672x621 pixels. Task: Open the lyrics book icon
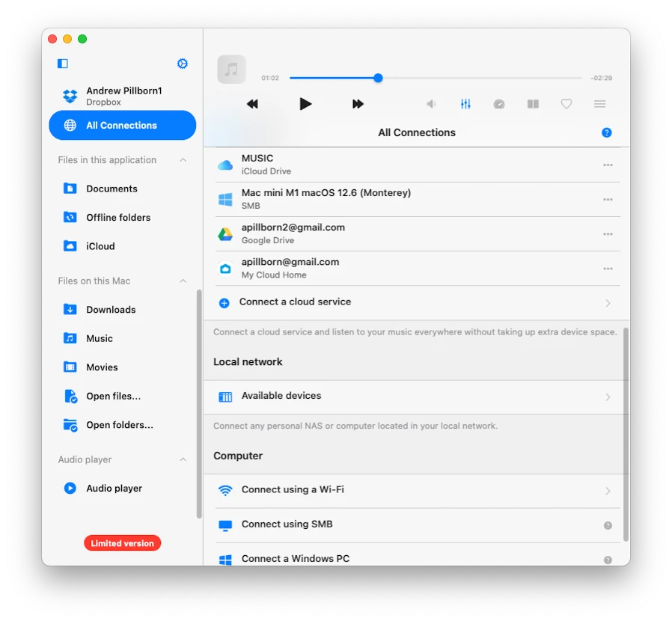[x=533, y=104]
